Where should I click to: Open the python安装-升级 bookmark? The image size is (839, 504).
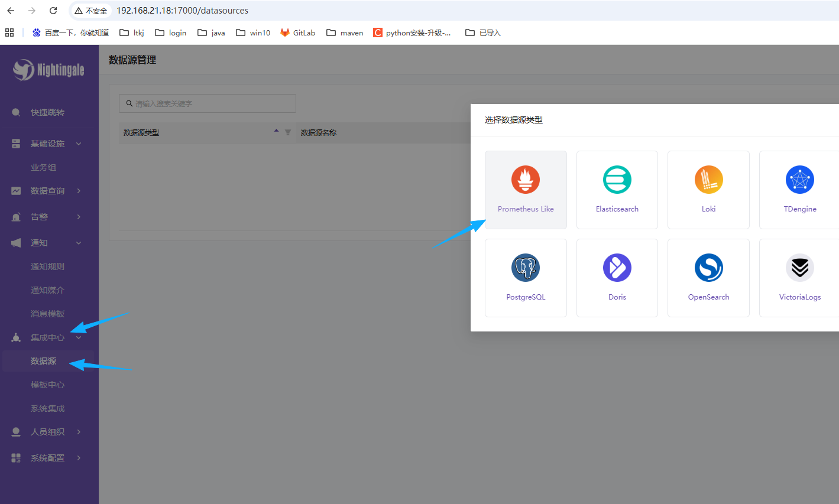click(412, 32)
